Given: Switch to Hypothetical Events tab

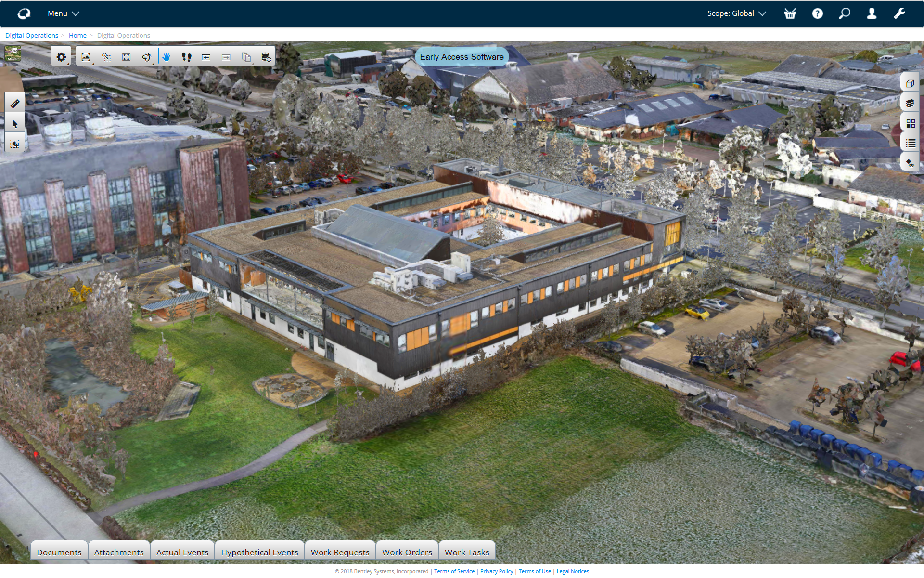Looking at the screenshot, I should [x=259, y=552].
